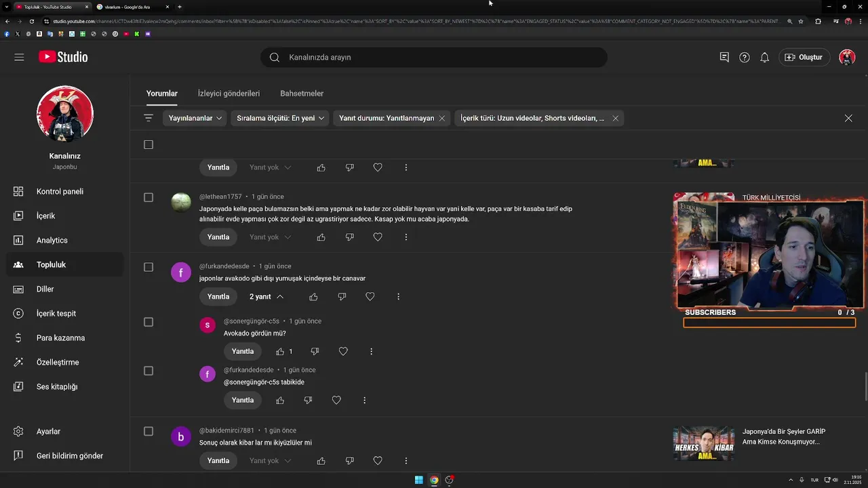Heart the comment by @bakidemirci7881
The image size is (868, 488).
pyautogui.click(x=378, y=461)
